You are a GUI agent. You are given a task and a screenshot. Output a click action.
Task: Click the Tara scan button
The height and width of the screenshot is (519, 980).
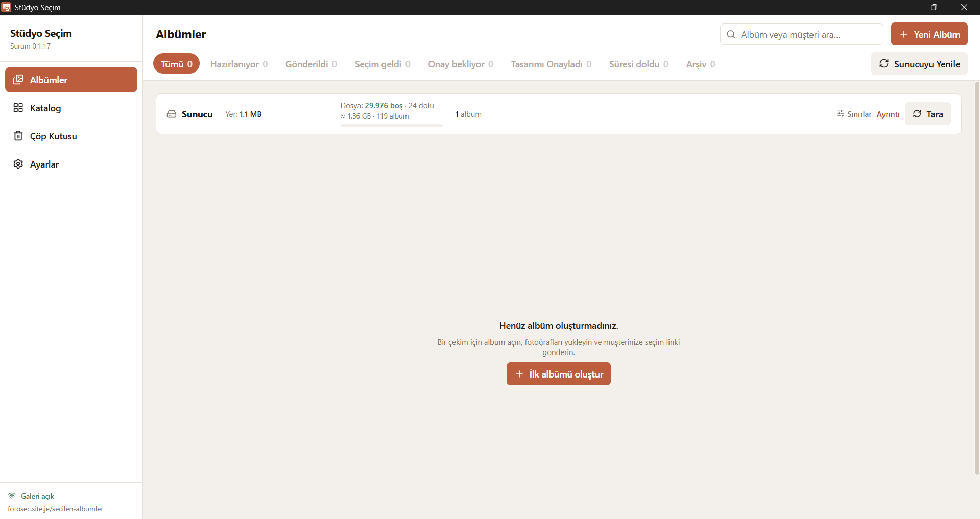click(927, 114)
